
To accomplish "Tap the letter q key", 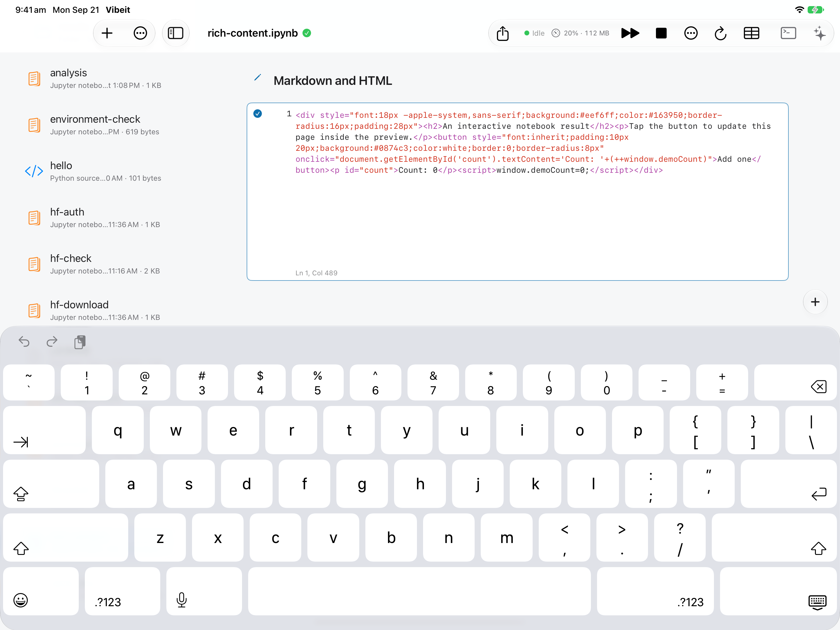I will (118, 430).
